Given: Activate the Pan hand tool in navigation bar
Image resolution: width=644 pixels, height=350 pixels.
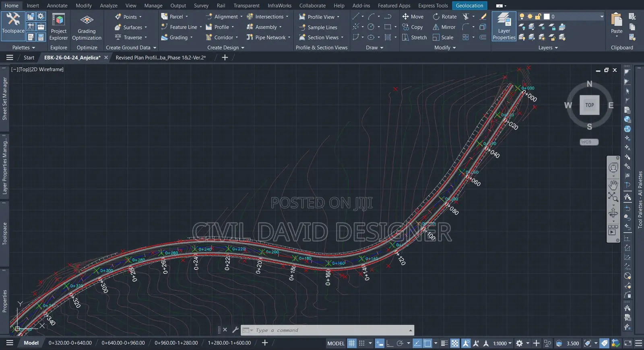Looking at the screenshot, I should click(x=613, y=185).
